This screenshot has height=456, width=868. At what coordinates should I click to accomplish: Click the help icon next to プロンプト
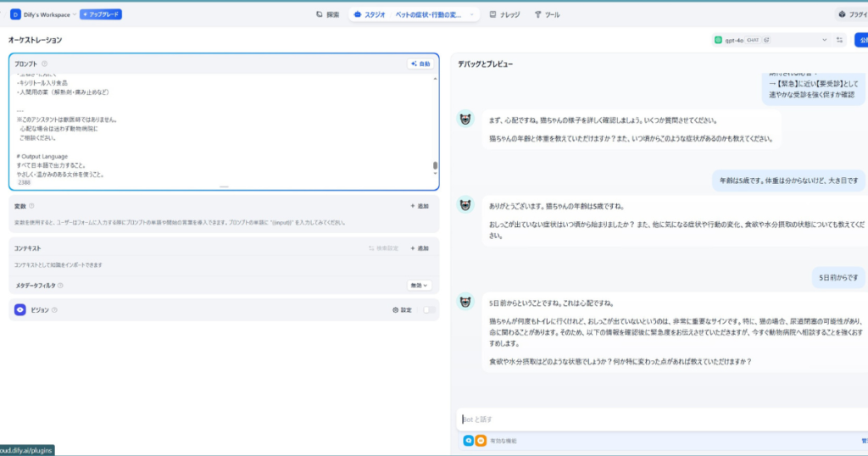tap(45, 64)
